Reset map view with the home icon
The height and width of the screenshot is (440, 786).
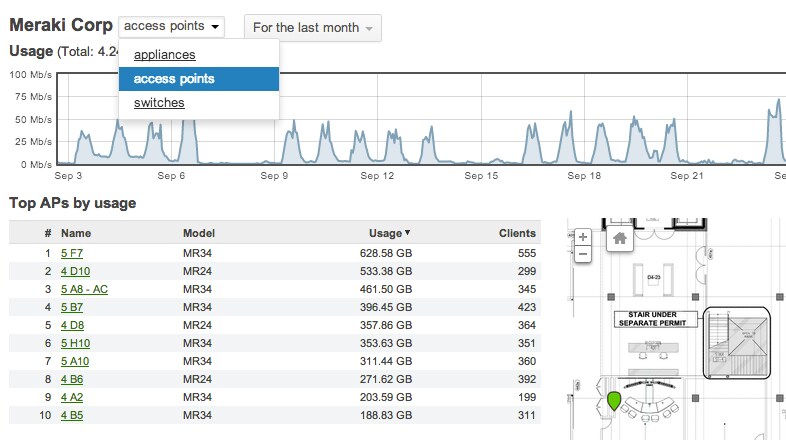[x=620, y=238]
